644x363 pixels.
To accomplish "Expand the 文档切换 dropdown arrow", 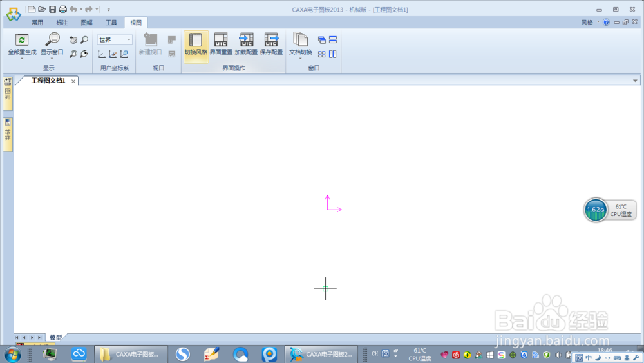I will 300,59.
